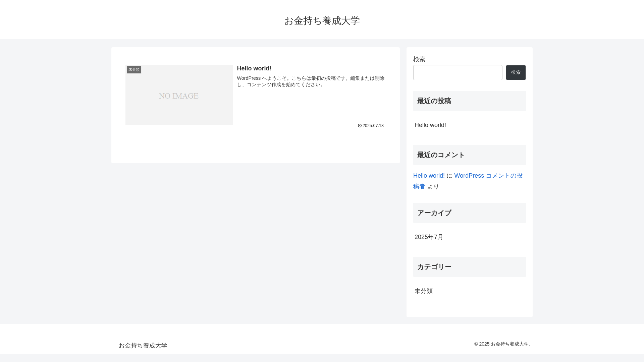Click the 検索 label above the search box
Viewport: 644px width, 362px height.
419,59
